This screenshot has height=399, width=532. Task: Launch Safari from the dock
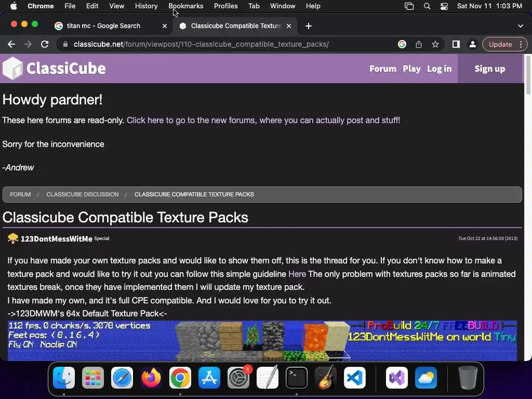point(122,378)
